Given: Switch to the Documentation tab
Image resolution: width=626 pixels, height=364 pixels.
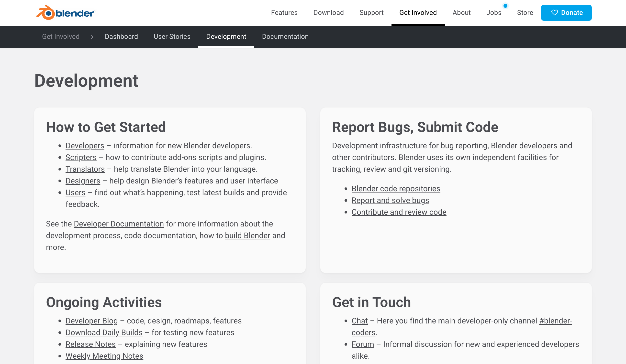Looking at the screenshot, I should (285, 36).
